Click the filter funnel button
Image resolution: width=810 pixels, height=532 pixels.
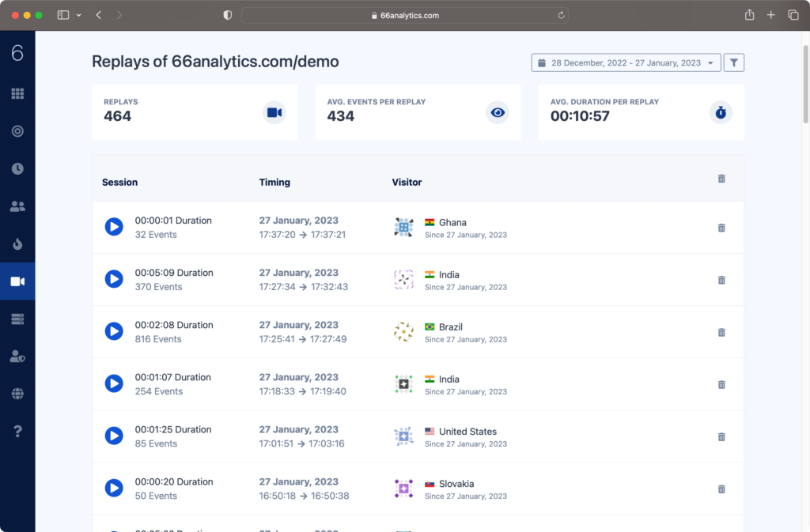pos(734,62)
